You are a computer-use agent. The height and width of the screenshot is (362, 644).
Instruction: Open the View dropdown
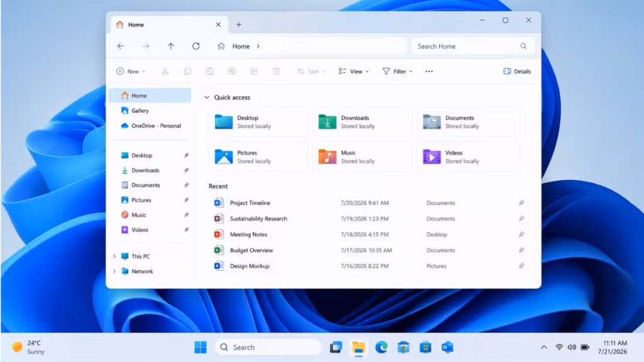[x=353, y=72]
